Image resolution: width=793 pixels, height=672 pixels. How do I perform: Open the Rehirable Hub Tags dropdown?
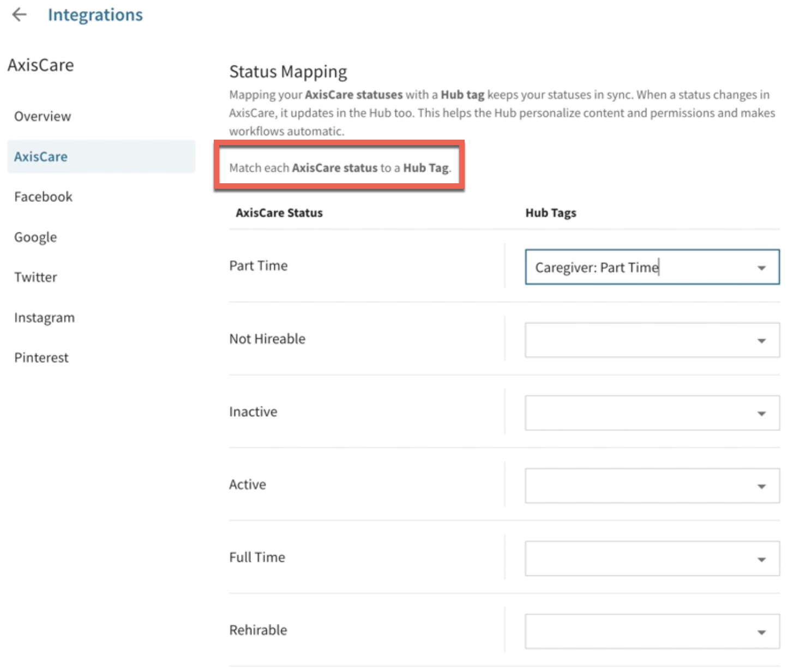pyautogui.click(x=652, y=632)
